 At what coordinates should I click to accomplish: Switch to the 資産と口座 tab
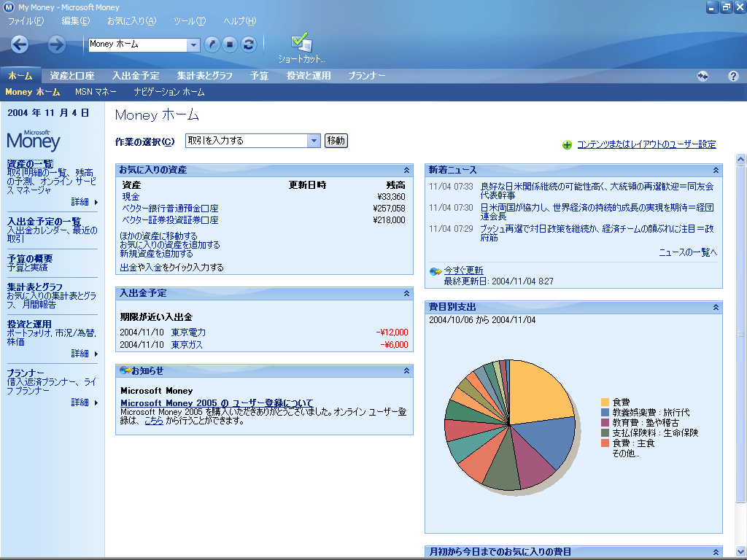click(x=72, y=76)
